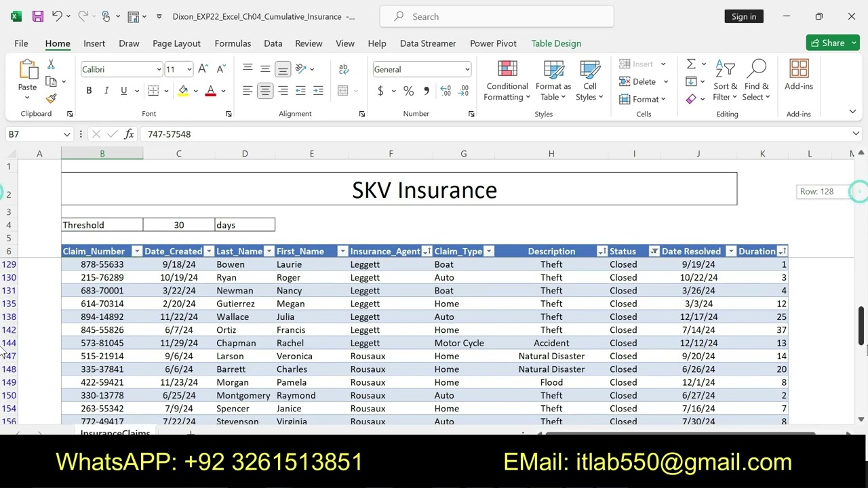Click the Format Painter brush icon
The height and width of the screenshot is (488, 868).
pos(51,98)
